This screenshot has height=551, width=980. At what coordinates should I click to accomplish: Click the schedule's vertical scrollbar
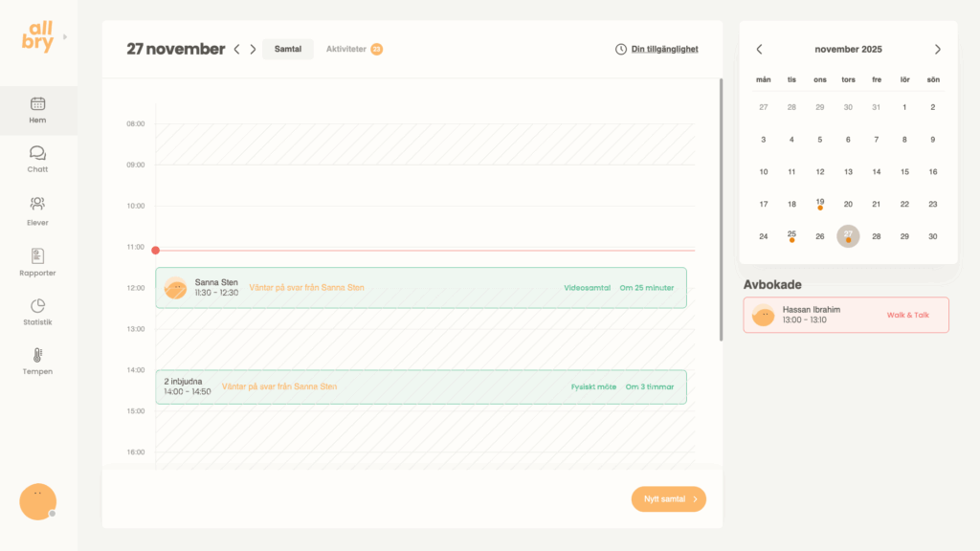tap(721, 210)
